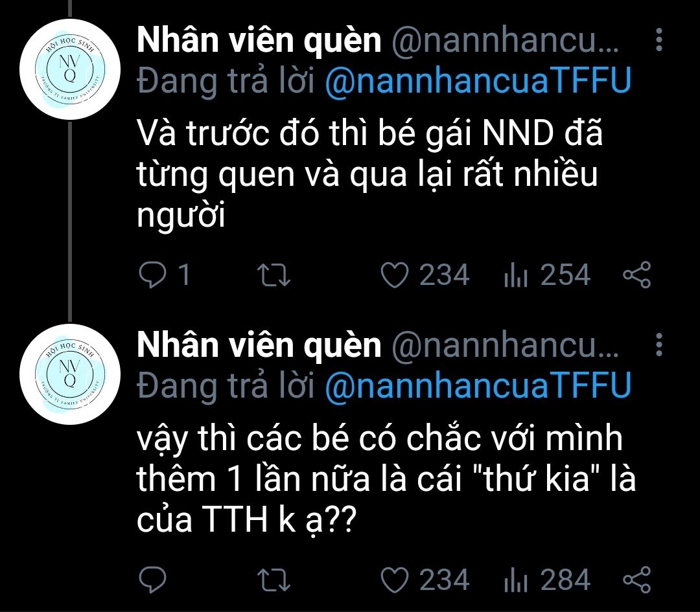Share the second tweet
This screenshot has width=700, height=612.
click(637, 580)
